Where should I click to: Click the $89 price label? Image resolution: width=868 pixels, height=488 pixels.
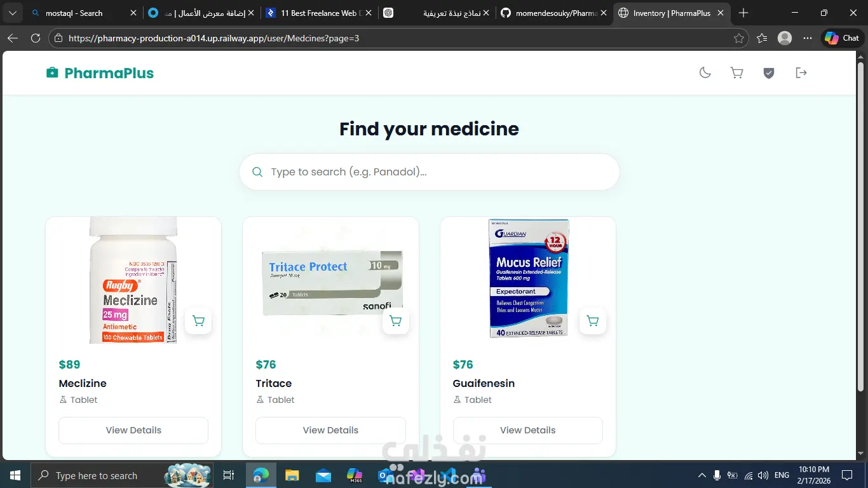tap(69, 364)
